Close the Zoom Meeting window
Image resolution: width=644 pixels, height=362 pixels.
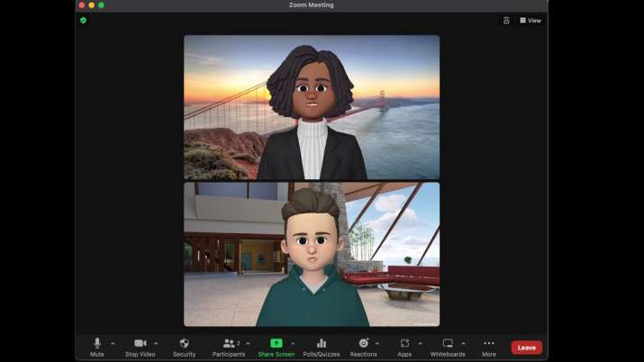pyautogui.click(x=82, y=5)
